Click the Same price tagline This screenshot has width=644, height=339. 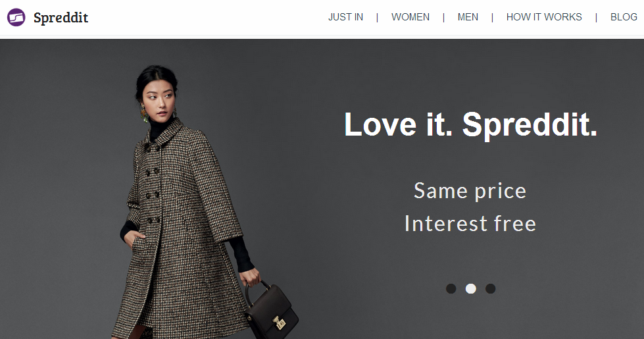click(470, 191)
